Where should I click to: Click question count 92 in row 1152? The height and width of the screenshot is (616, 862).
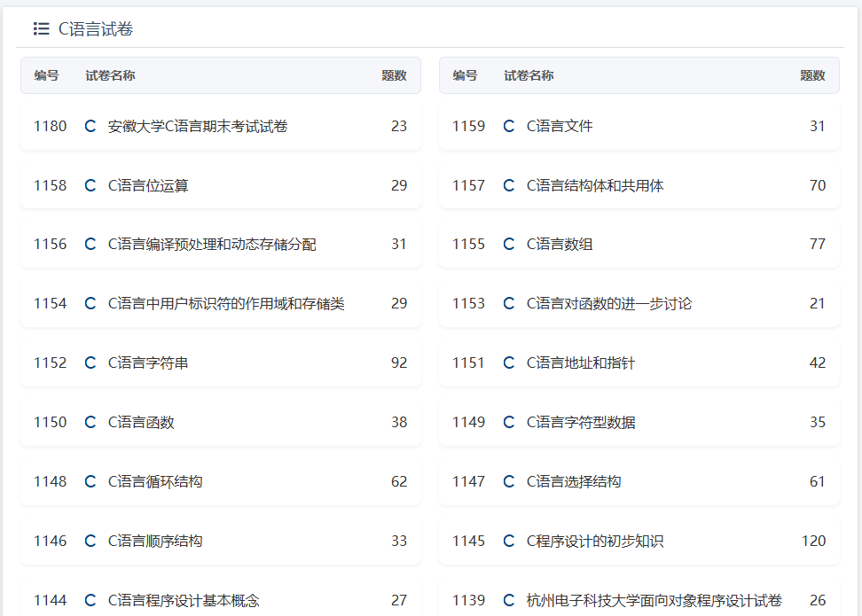(399, 363)
